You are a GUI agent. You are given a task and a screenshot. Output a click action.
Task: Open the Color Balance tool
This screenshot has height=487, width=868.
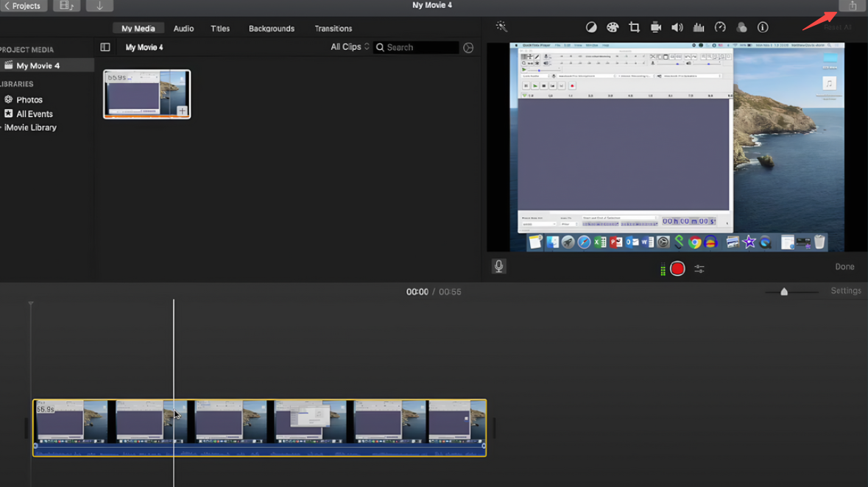[x=591, y=28]
